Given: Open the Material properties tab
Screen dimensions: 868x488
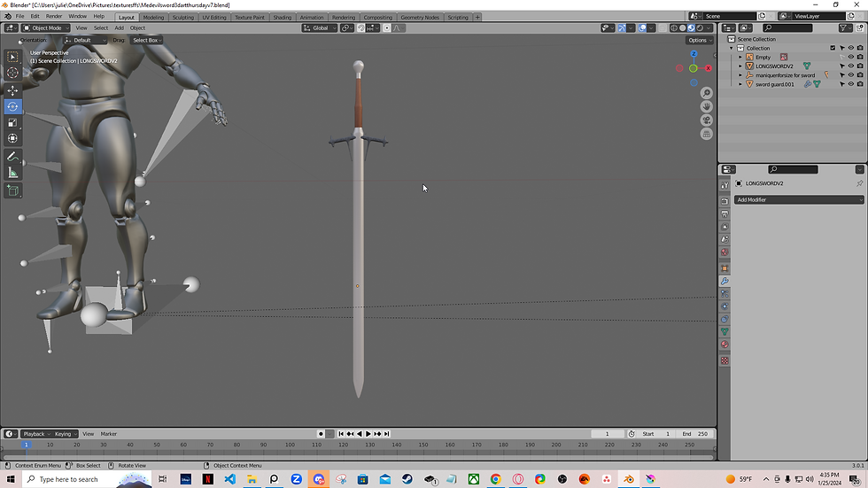Looking at the screenshot, I should [725, 345].
